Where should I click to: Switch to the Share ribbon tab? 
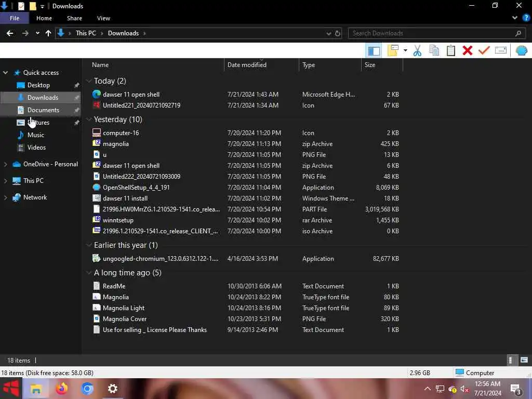click(74, 18)
